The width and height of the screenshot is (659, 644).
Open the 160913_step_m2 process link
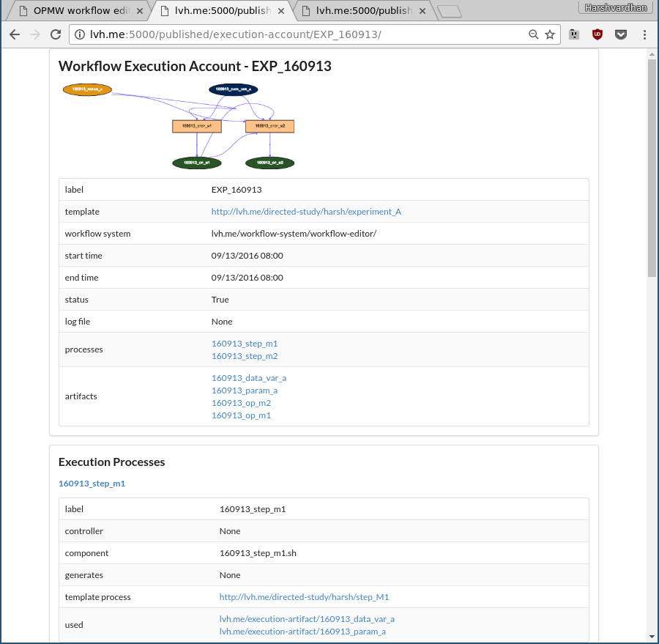(x=245, y=356)
